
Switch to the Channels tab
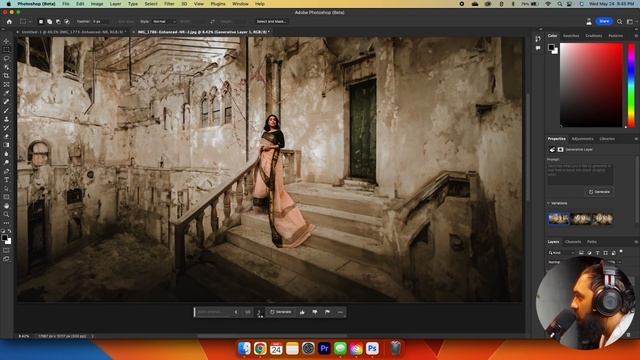click(x=573, y=242)
